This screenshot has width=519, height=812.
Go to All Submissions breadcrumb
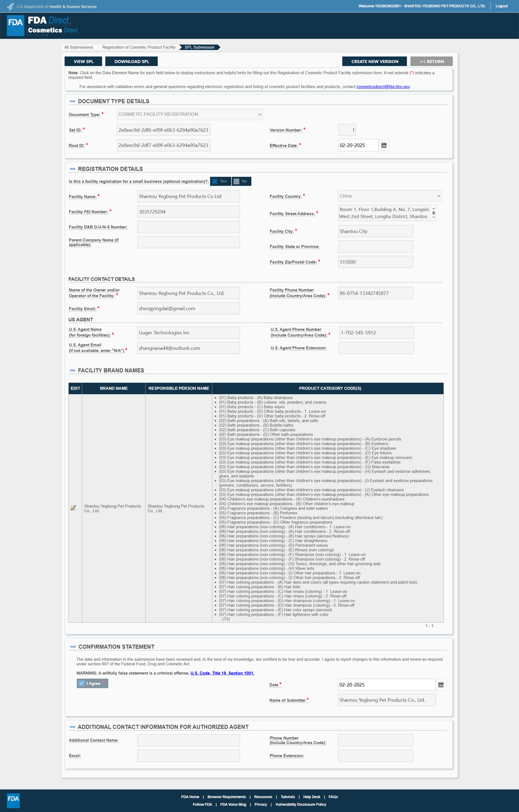coord(79,47)
